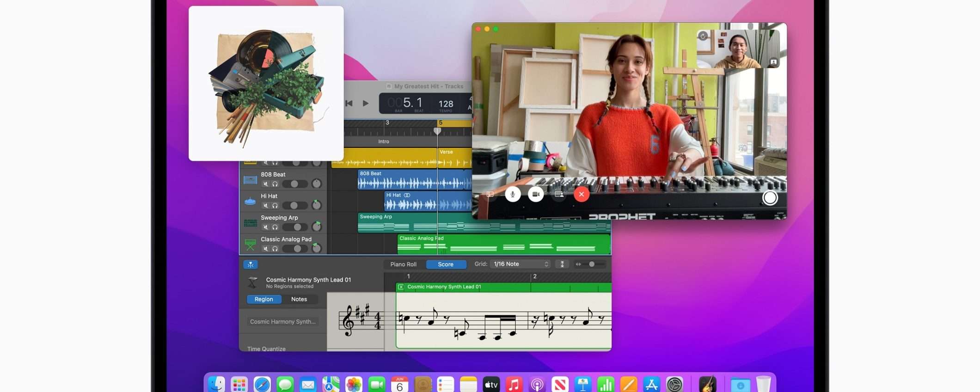Turn off the FaceTime camera button
Viewport: 980px width, 392px height.
[x=536, y=195]
